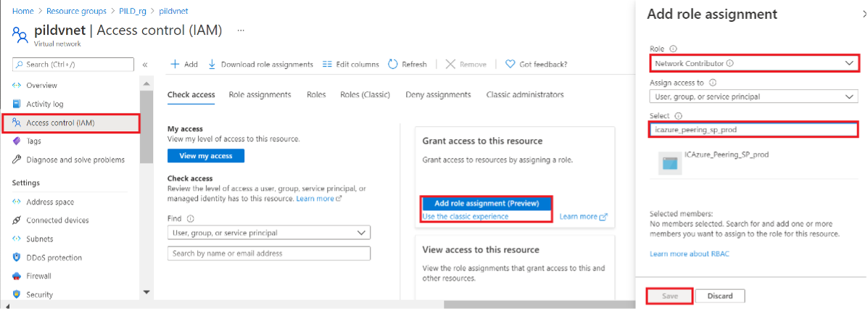Click Add role assignment (Preview) button

(x=486, y=203)
